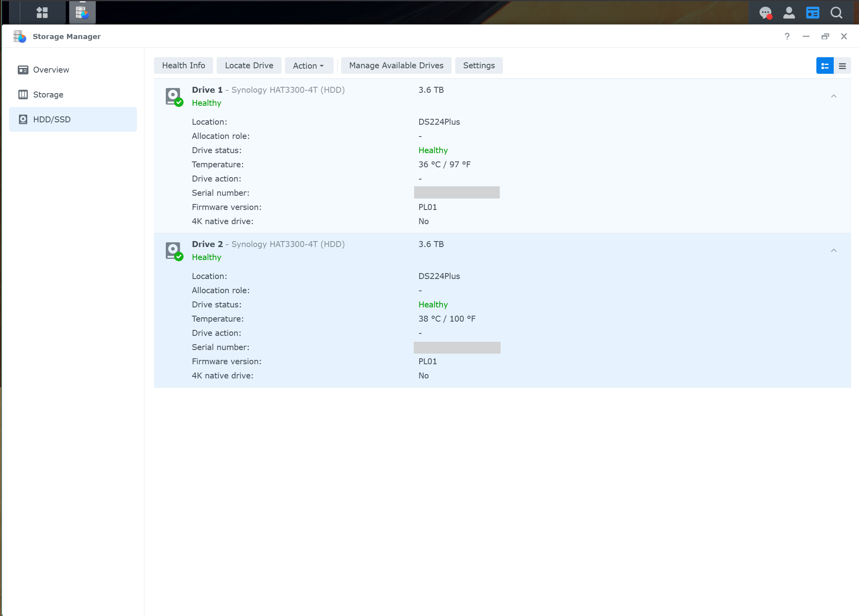Open the desktop search magnifier icon
This screenshot has height=616, width=859.
coord(836,13)
